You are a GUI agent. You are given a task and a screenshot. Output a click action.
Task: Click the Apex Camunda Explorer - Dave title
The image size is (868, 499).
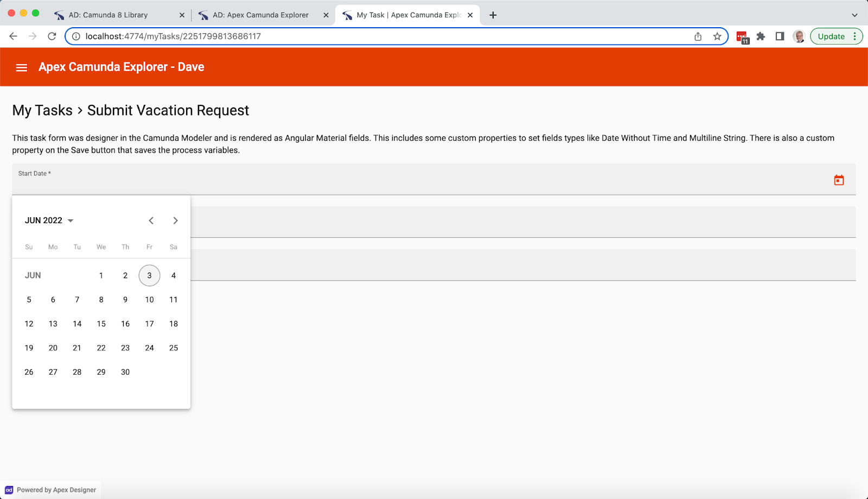click(122, 67)
